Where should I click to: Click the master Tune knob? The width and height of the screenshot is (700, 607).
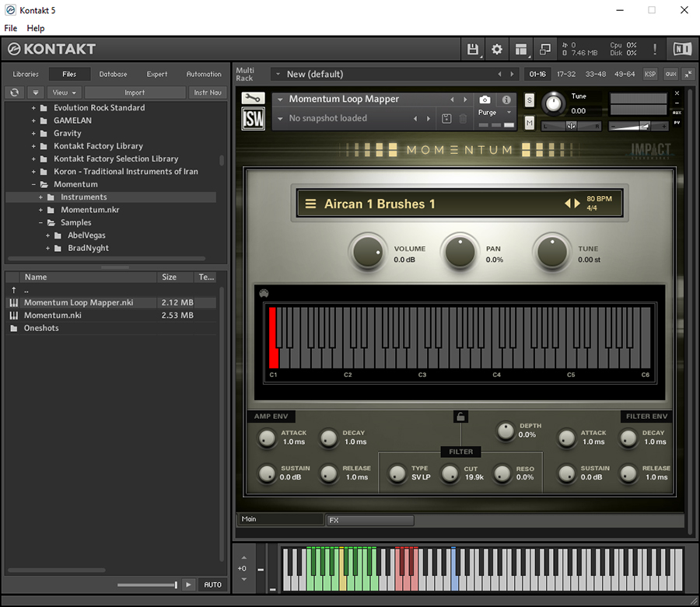(x=554, y=103)
